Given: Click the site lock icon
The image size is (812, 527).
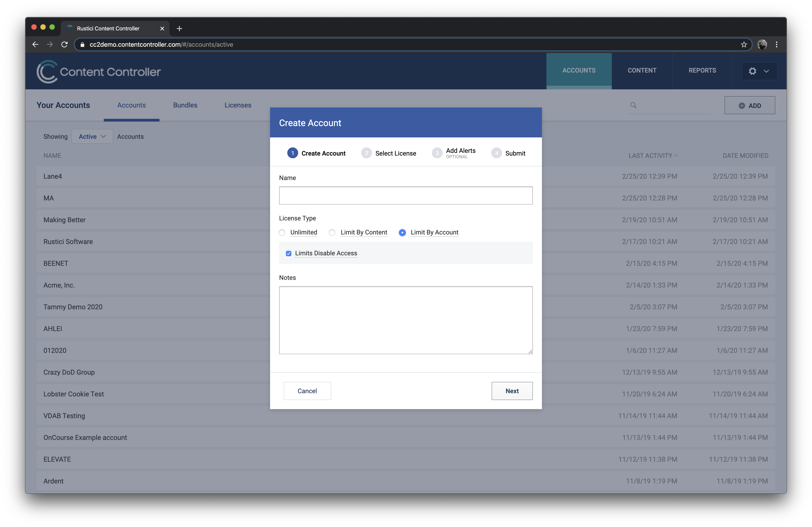Looking at the screenshot, I should pyautogui.click(x=82, y=44).
